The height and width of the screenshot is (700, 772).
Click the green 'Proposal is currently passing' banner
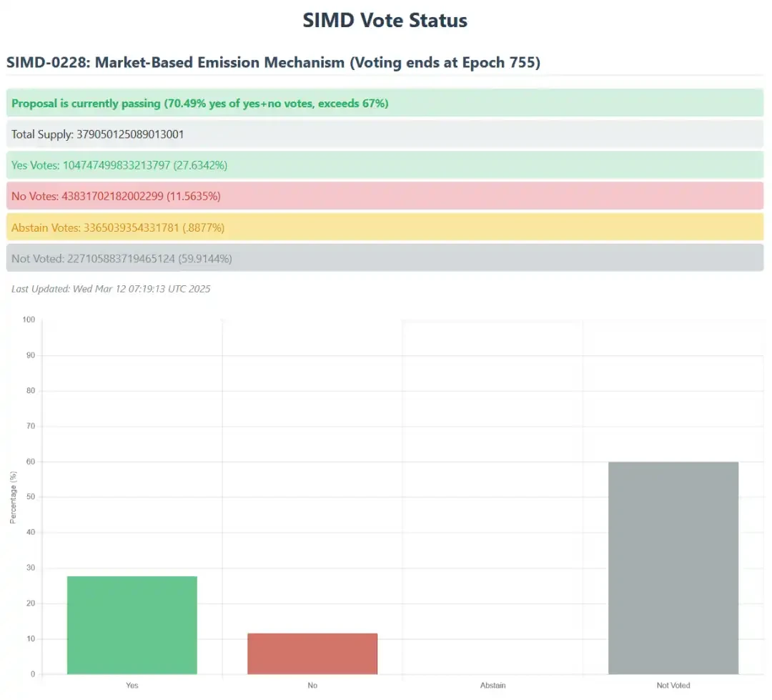pos(385,103)
